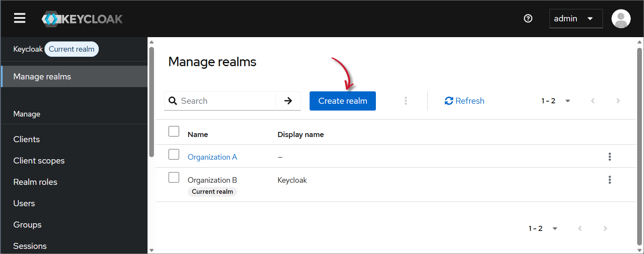The width and height of the screenshot is (644, 254).
Task: Click the sidebar vertical scrollbar thumb
Action: 151,102
